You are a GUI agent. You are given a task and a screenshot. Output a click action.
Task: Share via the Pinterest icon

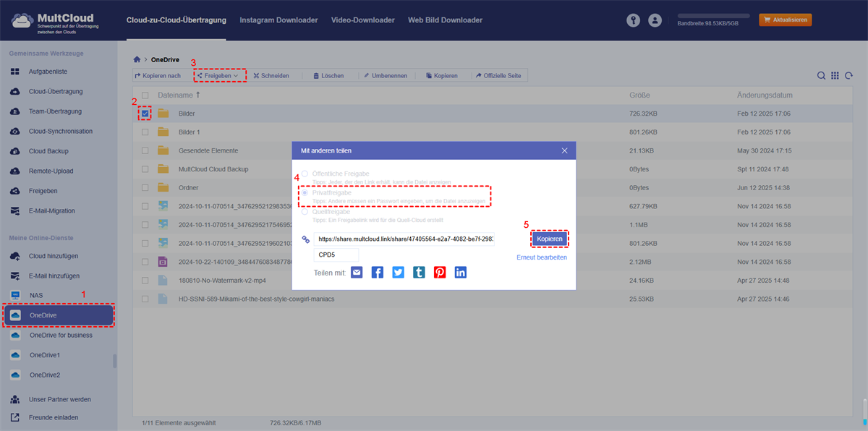[440, 272]
